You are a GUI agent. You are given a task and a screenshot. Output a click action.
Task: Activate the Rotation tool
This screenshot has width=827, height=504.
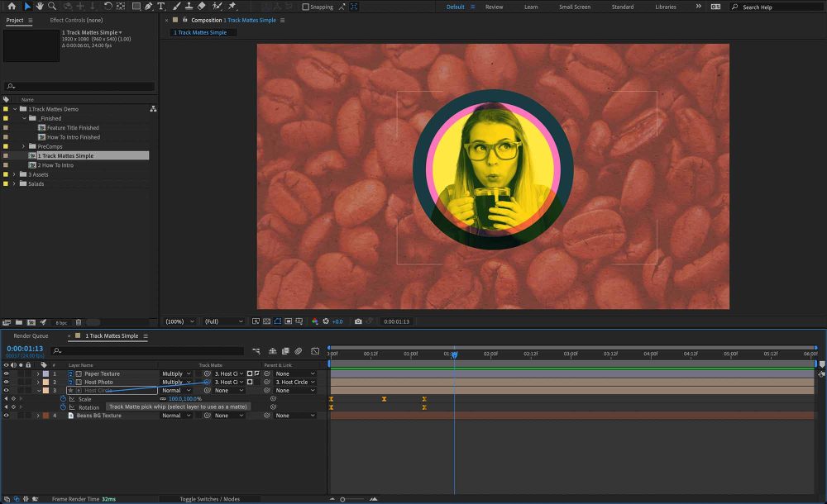[x=108, y=7]
